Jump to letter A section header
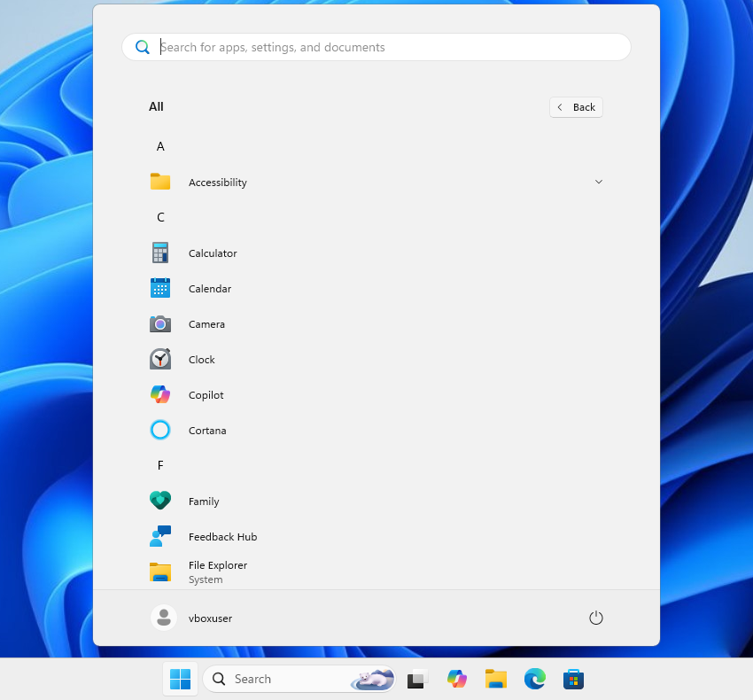 click(160, 146)
